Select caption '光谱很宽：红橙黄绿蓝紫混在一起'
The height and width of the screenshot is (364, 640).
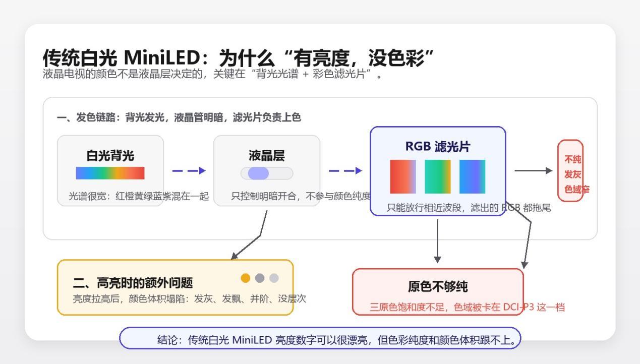click(139, 196)
